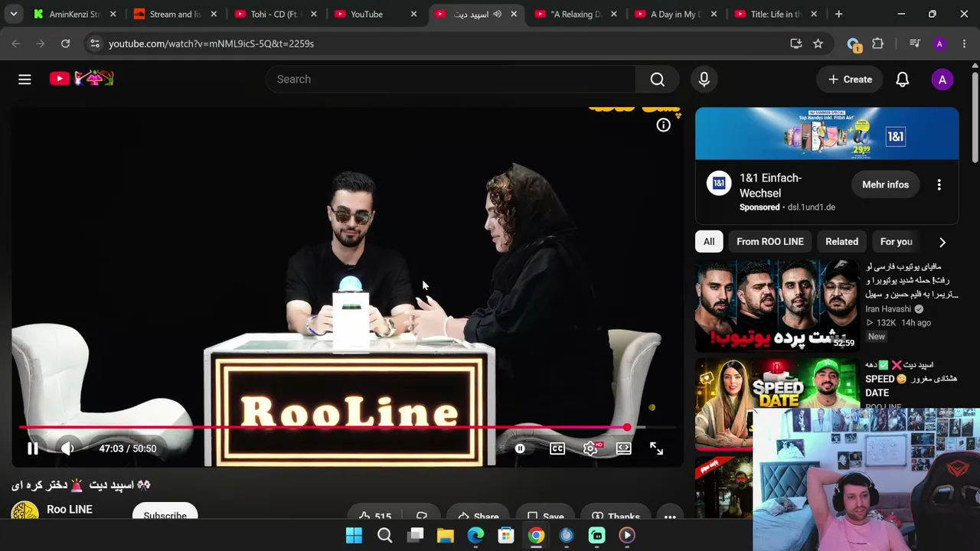Launch Microsoft Edge from the taskbar

(x=475, y=536)
